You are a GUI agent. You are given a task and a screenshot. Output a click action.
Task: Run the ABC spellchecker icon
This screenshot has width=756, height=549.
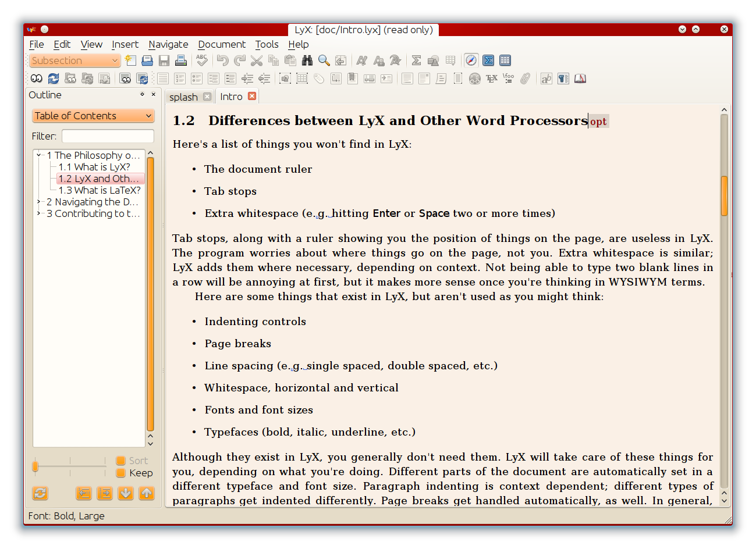coord(202,60)
